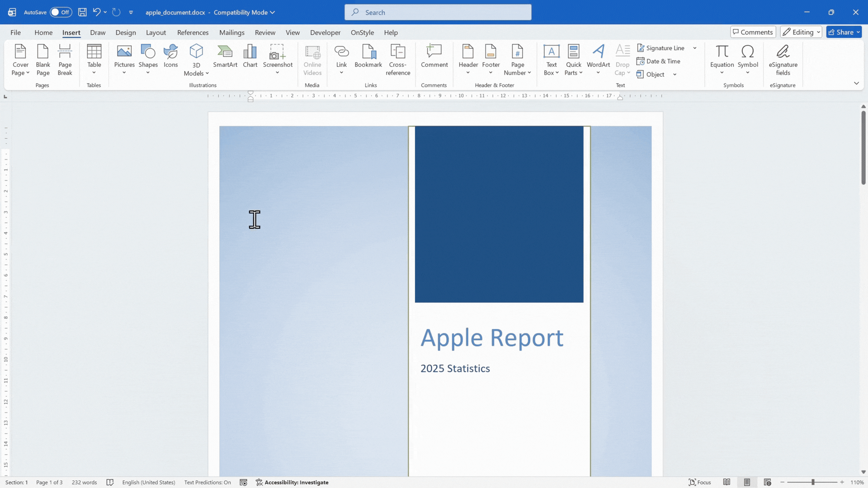The image size is (868, 488).
Task: Click Date & Time button
Action: 658,61
